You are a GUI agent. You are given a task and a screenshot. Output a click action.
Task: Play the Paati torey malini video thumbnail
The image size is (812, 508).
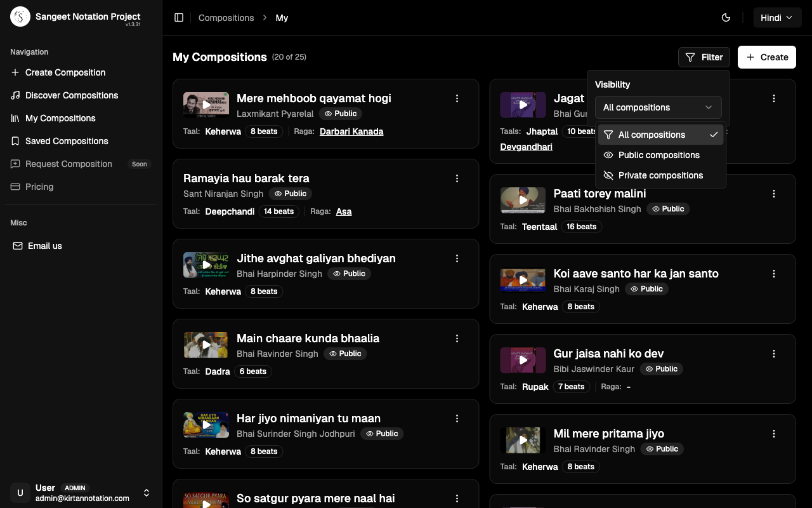523,199
